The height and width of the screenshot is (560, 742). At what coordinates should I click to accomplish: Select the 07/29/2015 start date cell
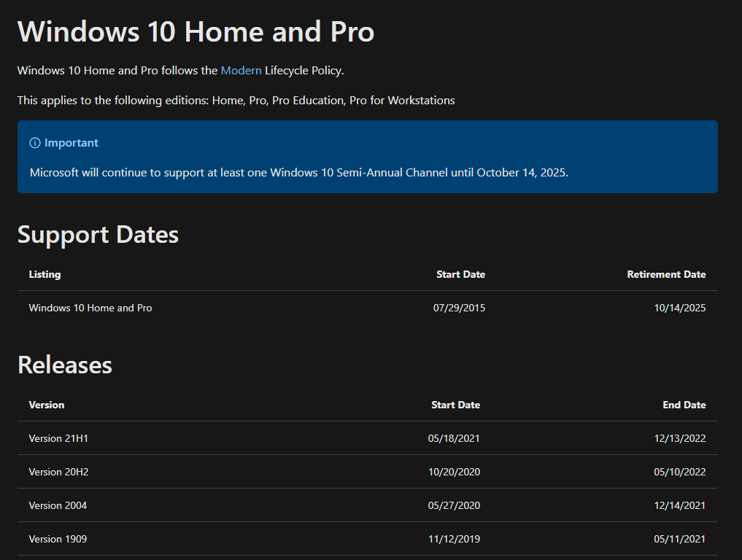[x=459, y=308]
